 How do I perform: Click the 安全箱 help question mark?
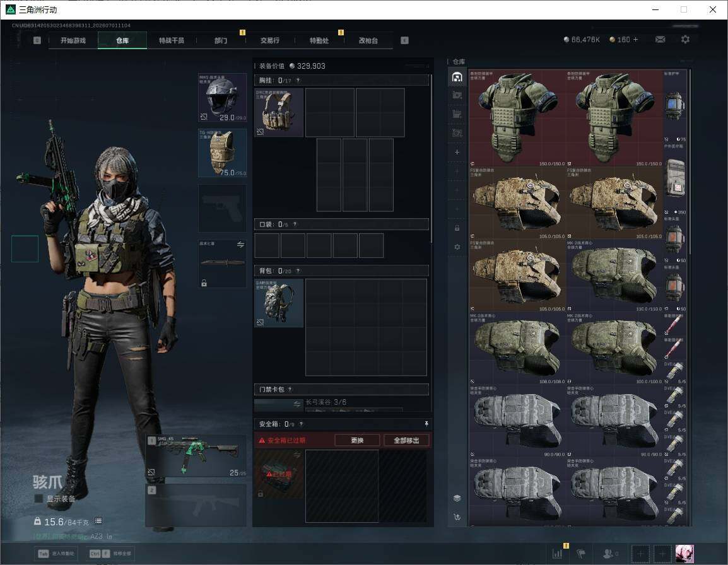pyautogui.click(x=302, y=424)
